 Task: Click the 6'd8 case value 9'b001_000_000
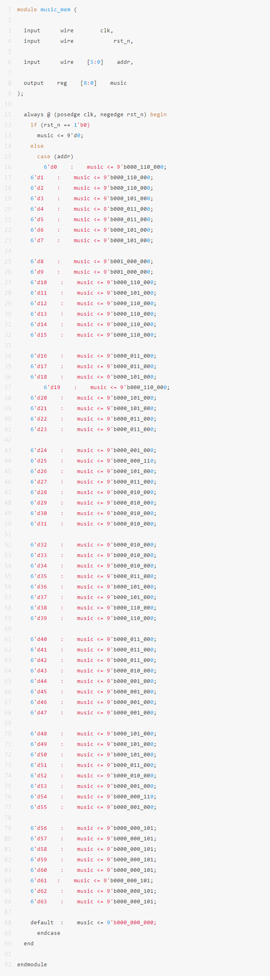[128, 261]
